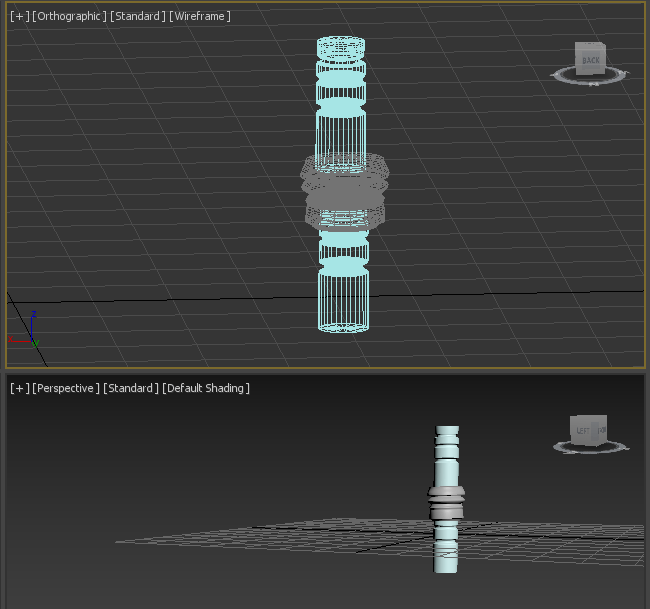
Task: Click the compass ring under the LEFT ViewCube
Action: [x=591, y=449]
